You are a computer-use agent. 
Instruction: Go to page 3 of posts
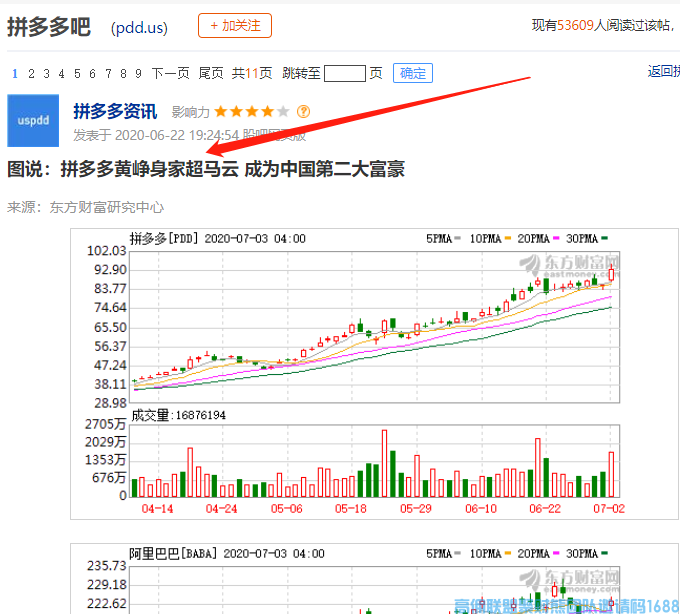point(46,74)
